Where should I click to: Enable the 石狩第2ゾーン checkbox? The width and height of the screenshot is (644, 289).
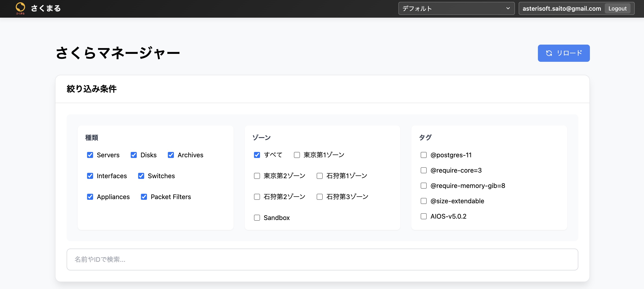257,197
